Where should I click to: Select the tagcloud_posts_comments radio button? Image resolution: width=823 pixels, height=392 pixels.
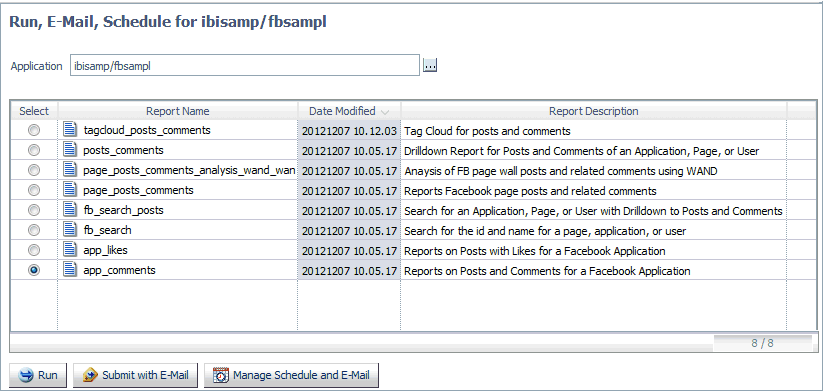click(x=34, y=130)
